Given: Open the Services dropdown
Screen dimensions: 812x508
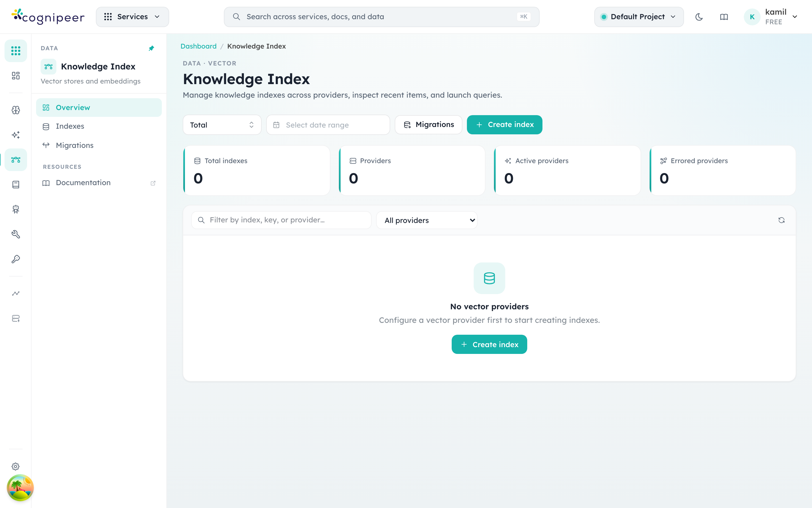Looking at the screenshot, I should 133,17.
